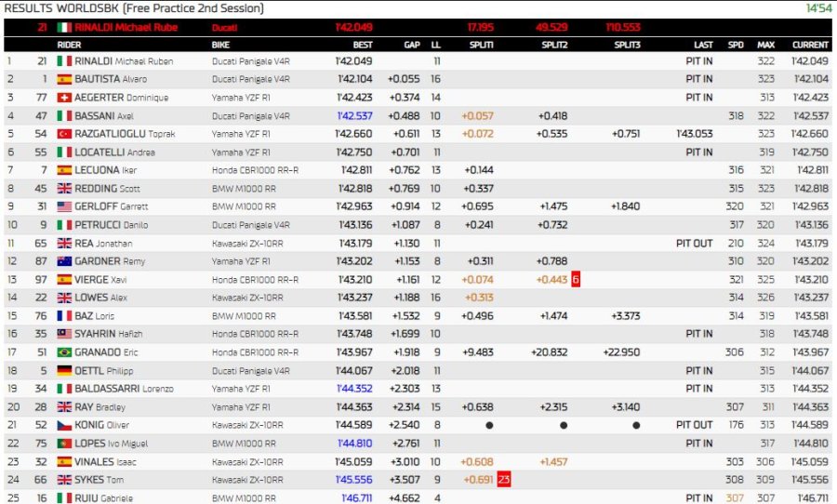Click the SPLIT1 column header

[481, 45]
